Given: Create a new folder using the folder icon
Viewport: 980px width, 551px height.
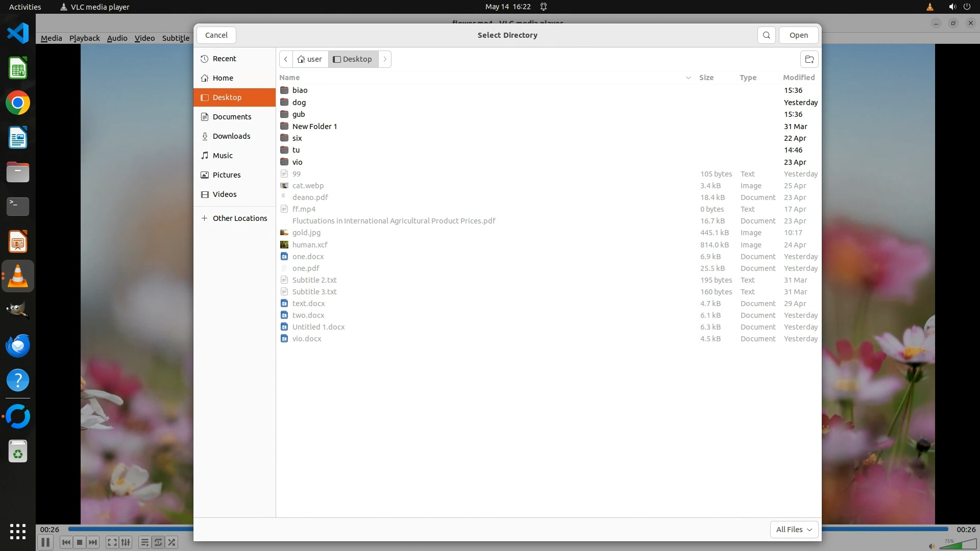Looking at the screenshot, I should (809, 59).
